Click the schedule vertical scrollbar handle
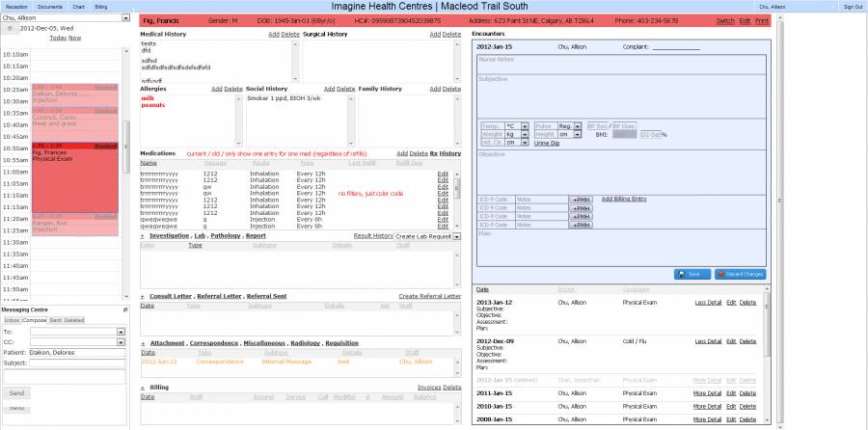868x430 pixels. pos(125,147)
